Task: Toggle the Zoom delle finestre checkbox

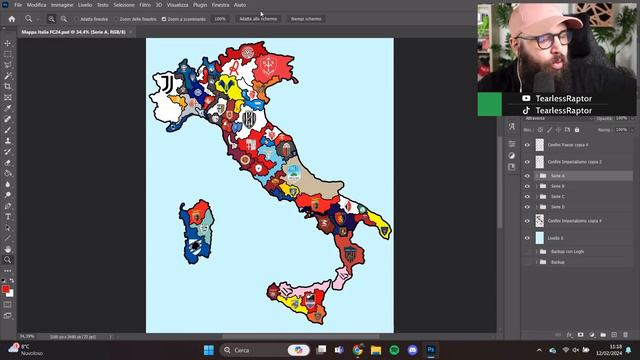Action: (x=116, y=19)
